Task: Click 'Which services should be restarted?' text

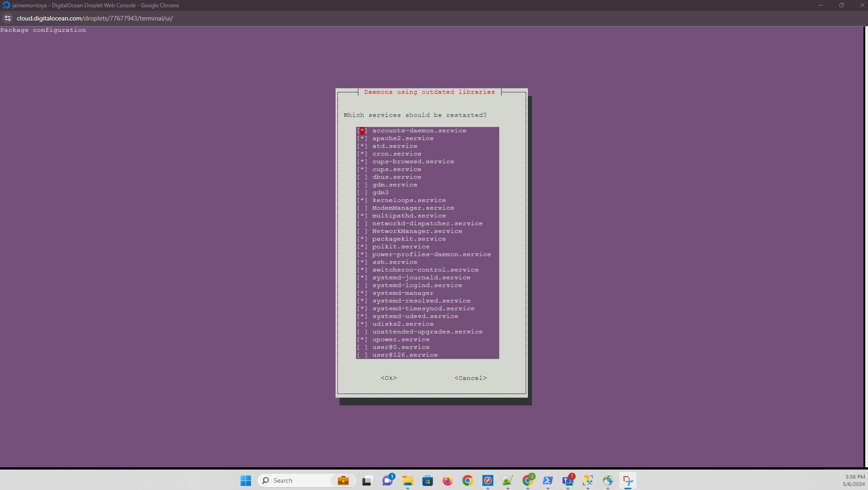Action: coord(415,115)
